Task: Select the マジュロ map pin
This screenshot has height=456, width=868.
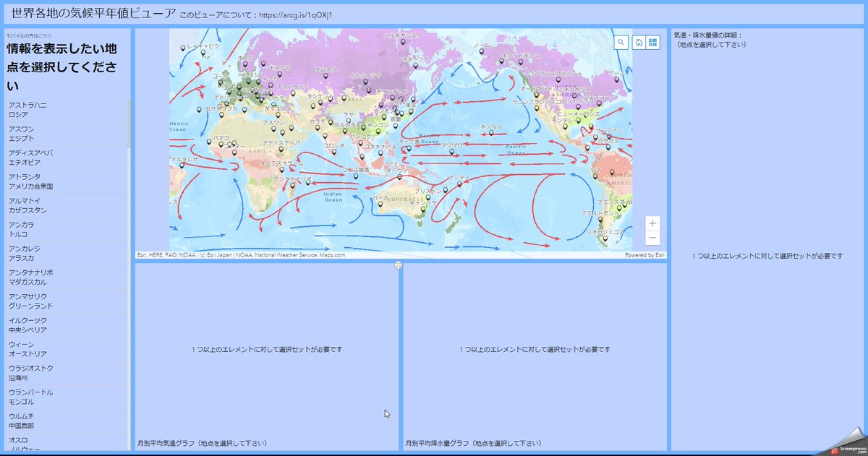Action: coord(453,153)
